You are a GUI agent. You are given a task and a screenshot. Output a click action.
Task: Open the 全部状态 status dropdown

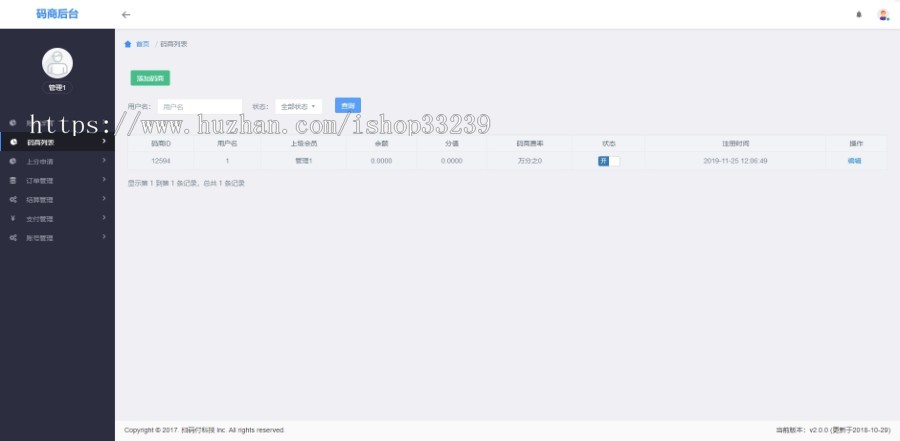[298, 107]
